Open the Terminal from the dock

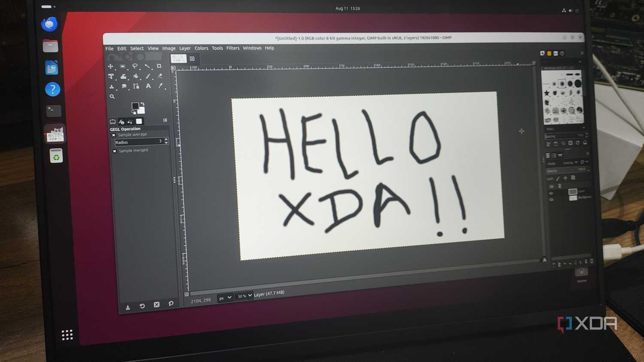[x=54, y=111]
